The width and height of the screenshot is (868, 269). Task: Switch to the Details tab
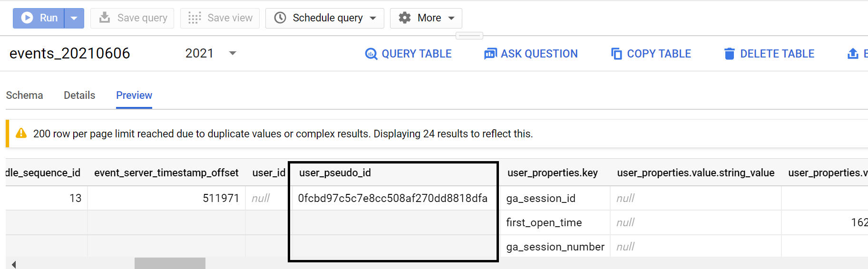[x=79, y=95]
